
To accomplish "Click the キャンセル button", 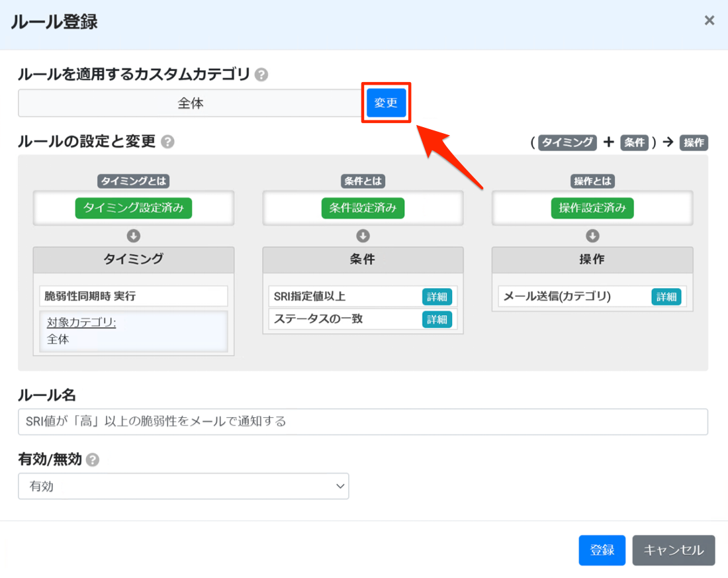I will [673, 550].
